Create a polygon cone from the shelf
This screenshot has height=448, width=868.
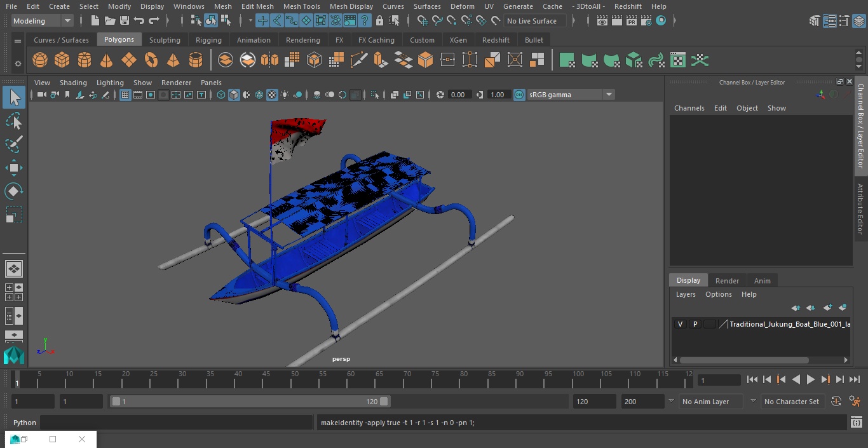(x=107, y=60)
